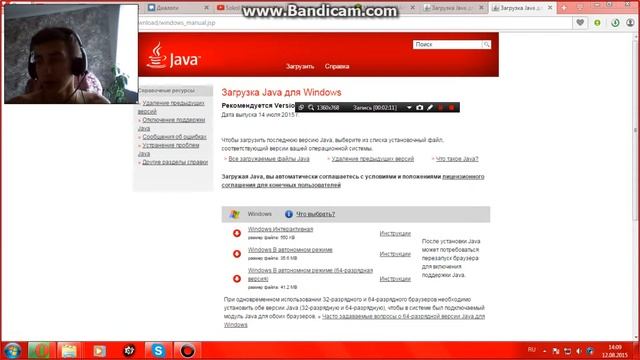This screenshot has height=360, width=640.
Task: Open the Bandicam red circle taskbar icon
Action: pyautogui.click(x=187, y=351)
